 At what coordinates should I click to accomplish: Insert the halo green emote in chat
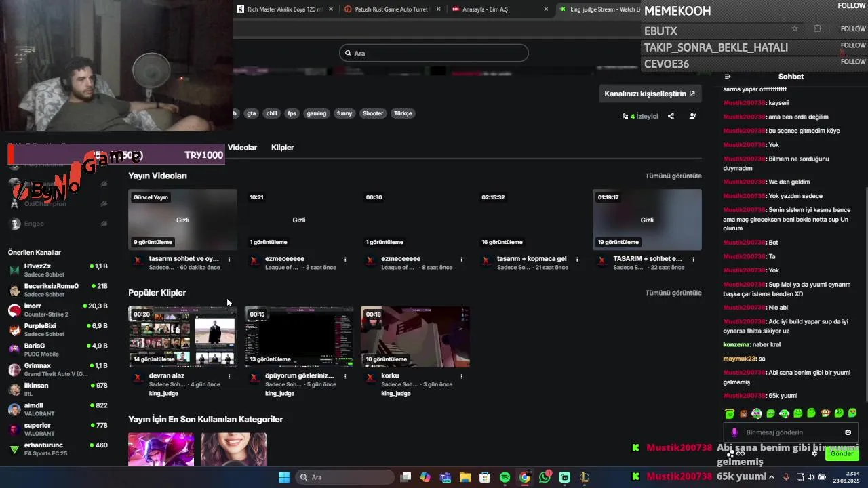(x=730, y=413)
